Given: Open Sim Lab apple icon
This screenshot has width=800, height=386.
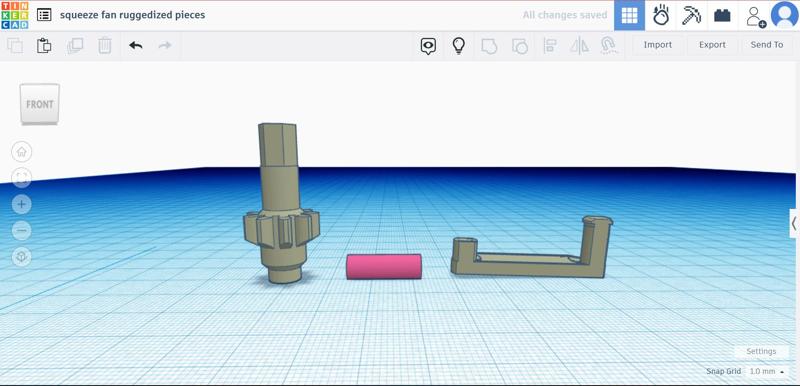Looking at the screenshot, I should coord(661,15).
